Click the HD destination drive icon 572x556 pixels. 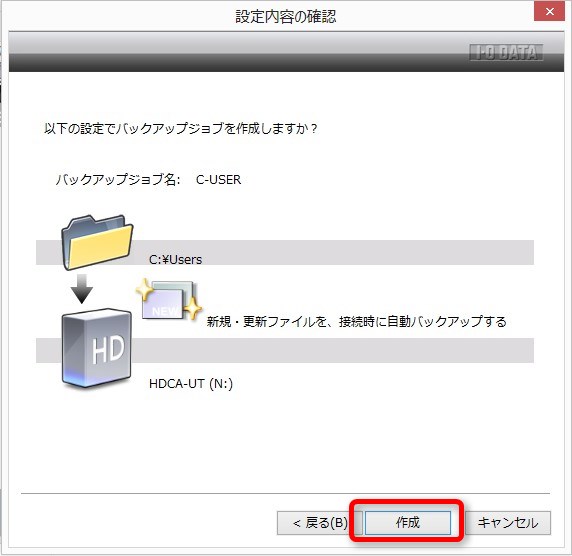click(x=97, y=348)
